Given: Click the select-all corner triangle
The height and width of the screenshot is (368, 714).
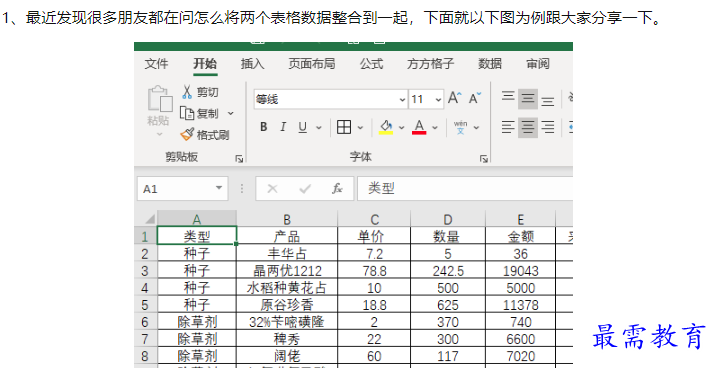Looking at the screenshot, I should point(149,219).
